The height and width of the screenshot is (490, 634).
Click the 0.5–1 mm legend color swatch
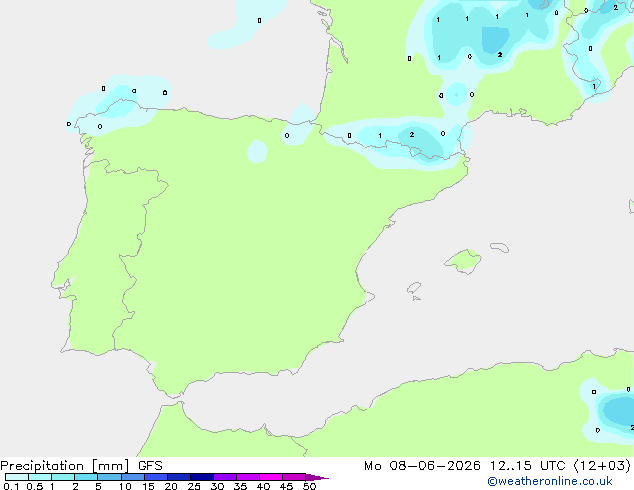point(40,477)
